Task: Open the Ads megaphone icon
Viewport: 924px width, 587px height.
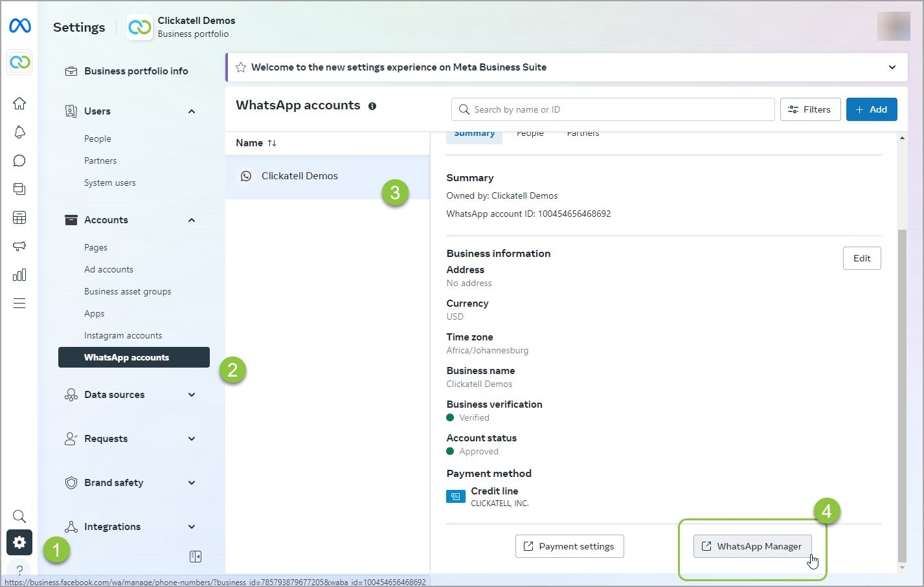Action: 19,246
